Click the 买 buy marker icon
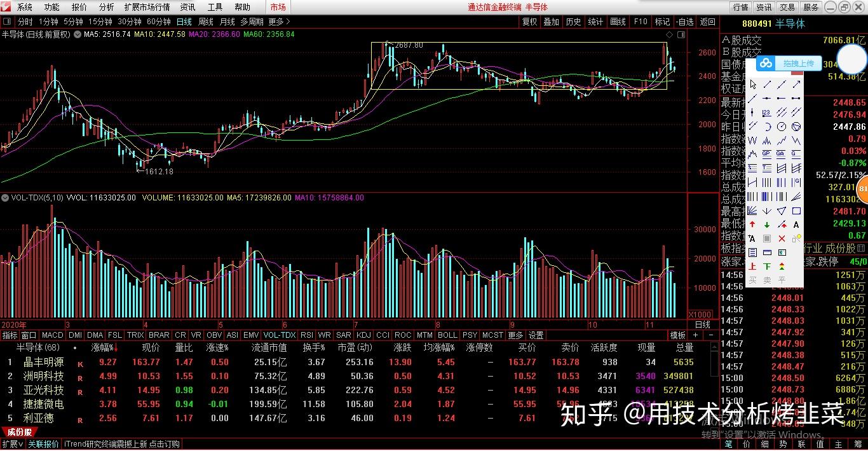 pyautogui.click(x=753, y=279)
